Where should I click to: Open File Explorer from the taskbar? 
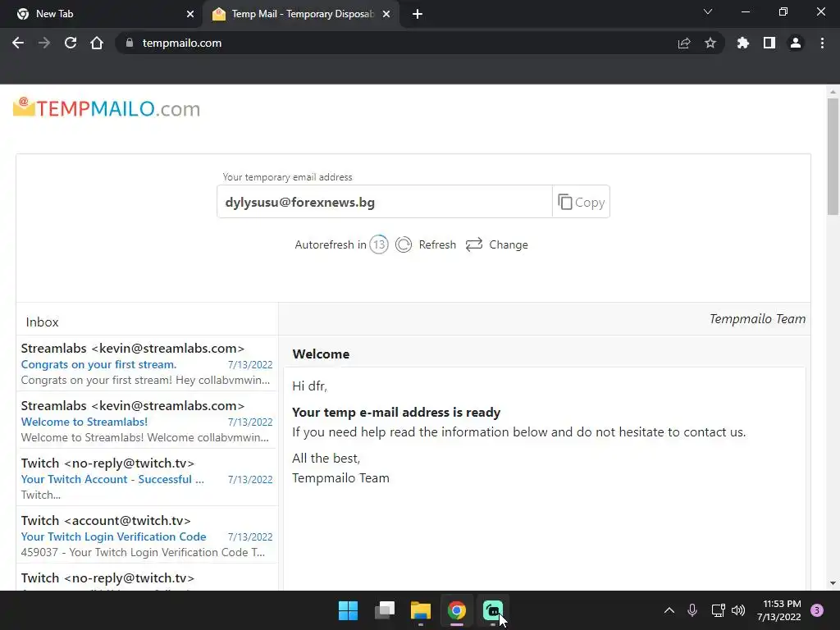(x=421, y=610)
